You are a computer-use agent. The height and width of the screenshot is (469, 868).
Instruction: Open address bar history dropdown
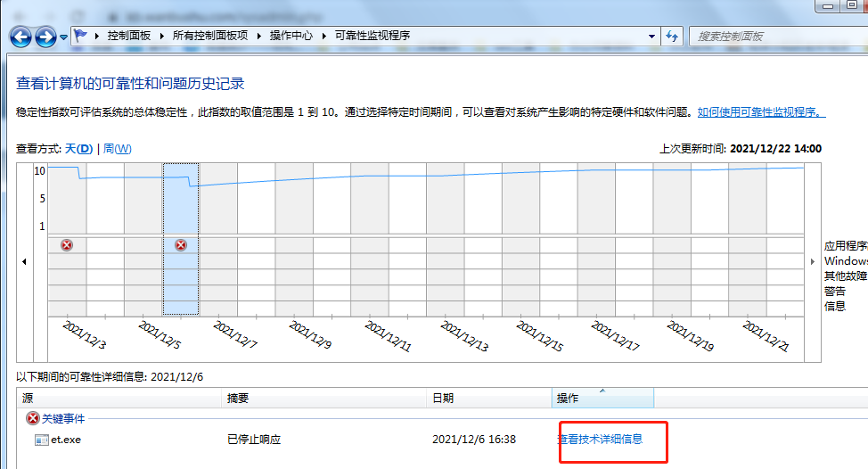click(651, 37)
